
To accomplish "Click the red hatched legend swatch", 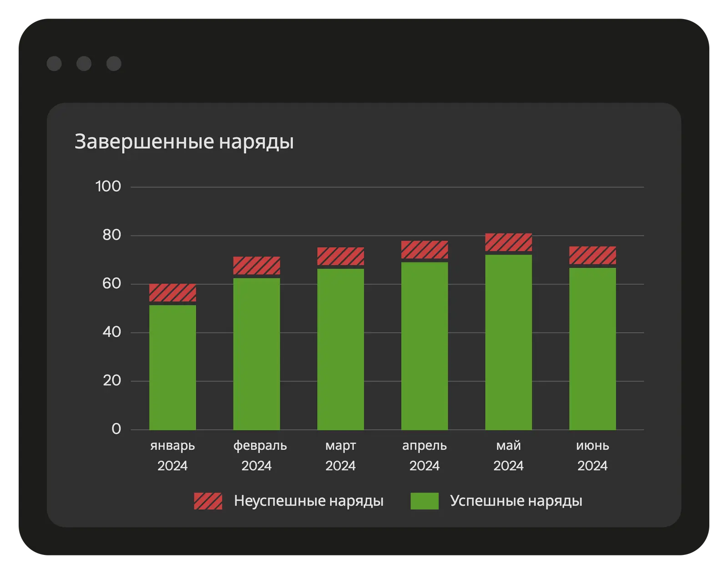I will (x=208, y=501).
